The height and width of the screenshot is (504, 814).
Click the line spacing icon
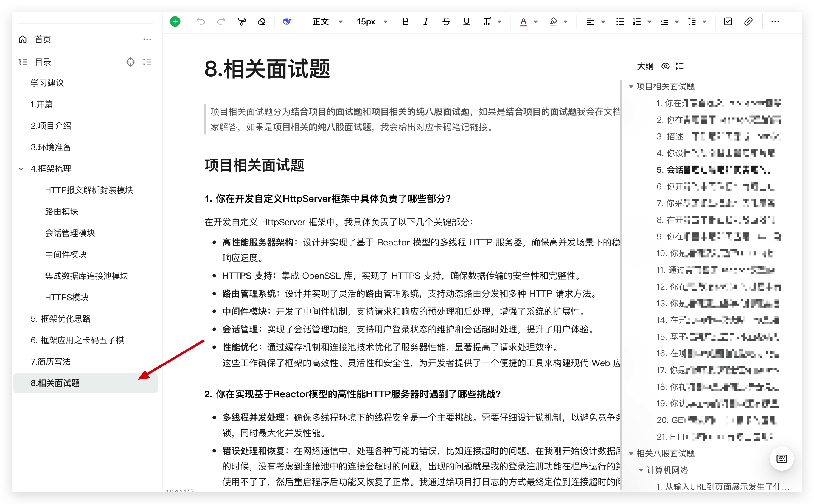click(692, 22)
